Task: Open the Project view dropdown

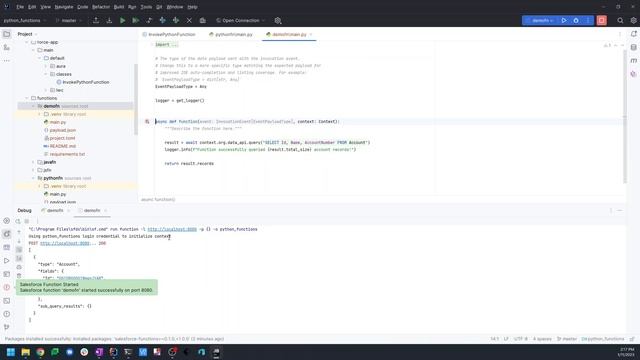Action: click(27, 34)
